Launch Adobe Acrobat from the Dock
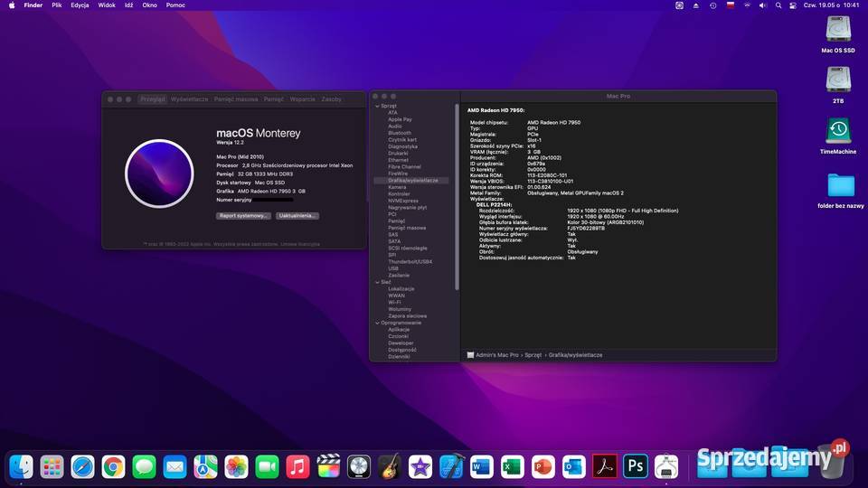The image size is (868, 488). coord(605,467)
